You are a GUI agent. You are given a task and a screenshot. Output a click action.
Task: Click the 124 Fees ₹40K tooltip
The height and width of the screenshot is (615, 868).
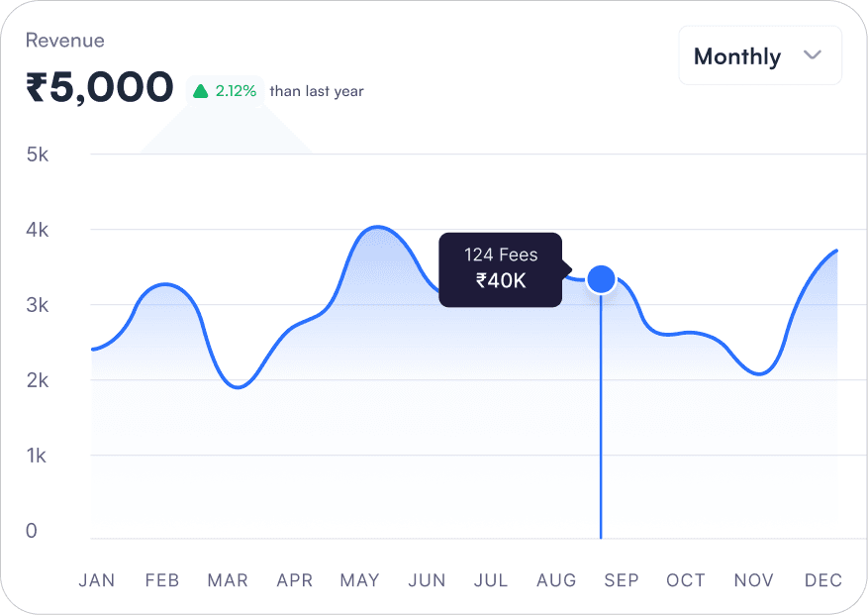[x=501, y=269]
